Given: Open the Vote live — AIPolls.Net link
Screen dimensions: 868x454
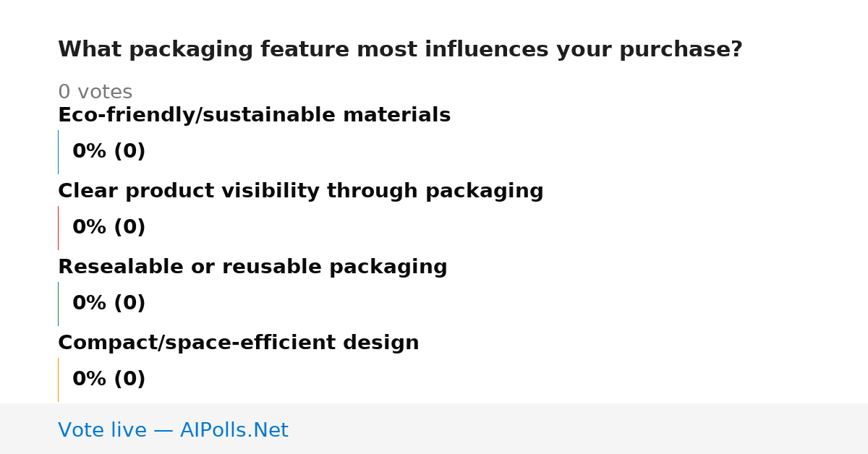Looking at the screenshot, I should coord(173,430).
